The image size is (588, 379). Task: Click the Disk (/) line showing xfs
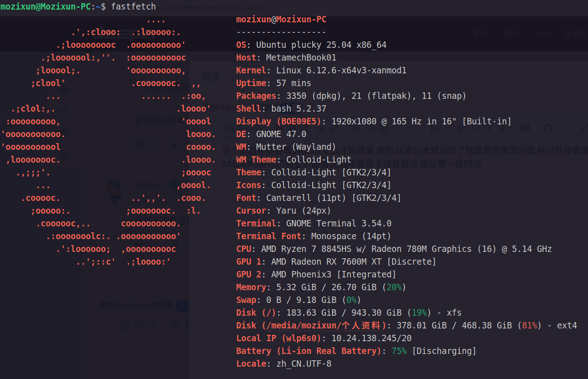tap(349, 313)
